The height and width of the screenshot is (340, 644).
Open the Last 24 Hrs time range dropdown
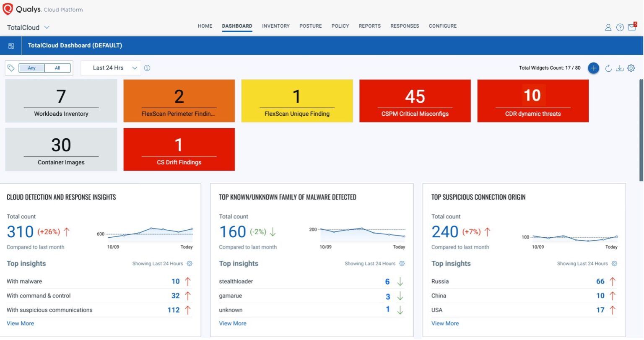pos(110,67)
